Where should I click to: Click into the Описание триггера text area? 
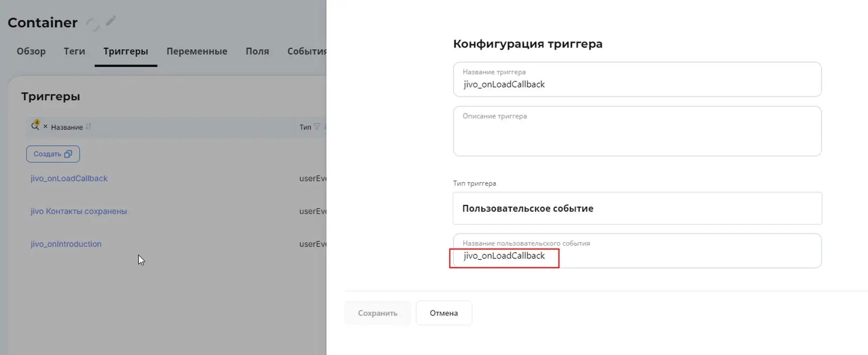(x=637, y=131)
